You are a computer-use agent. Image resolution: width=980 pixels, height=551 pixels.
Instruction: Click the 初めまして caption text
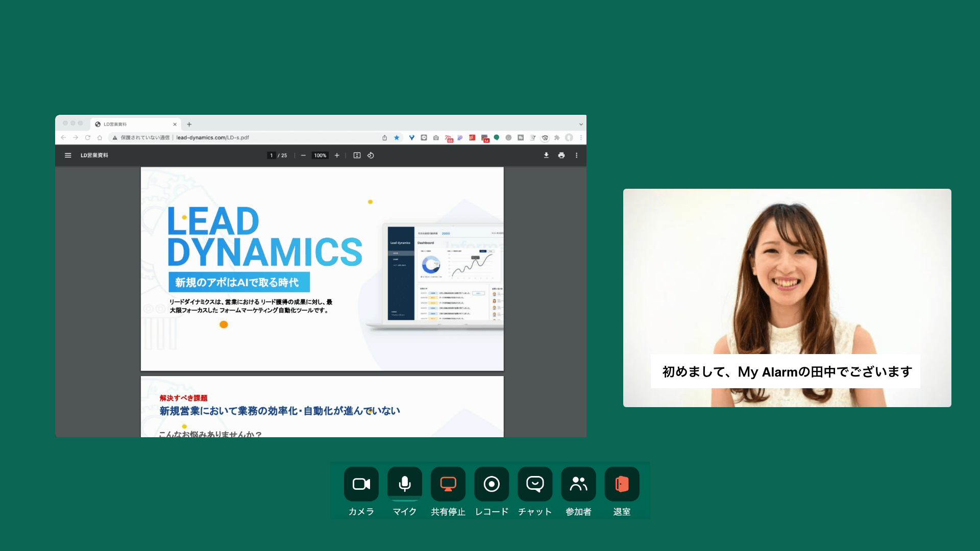(787, 371)
